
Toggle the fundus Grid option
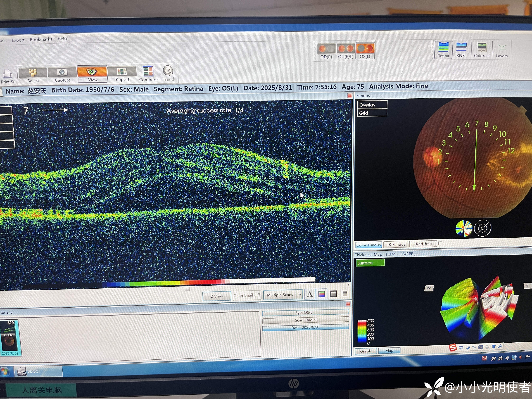pos(372,113)
